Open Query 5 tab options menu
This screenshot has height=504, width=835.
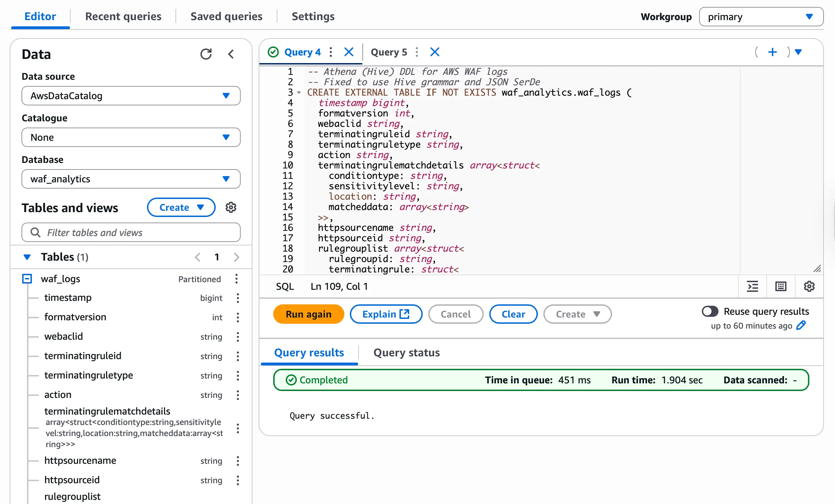417,52
